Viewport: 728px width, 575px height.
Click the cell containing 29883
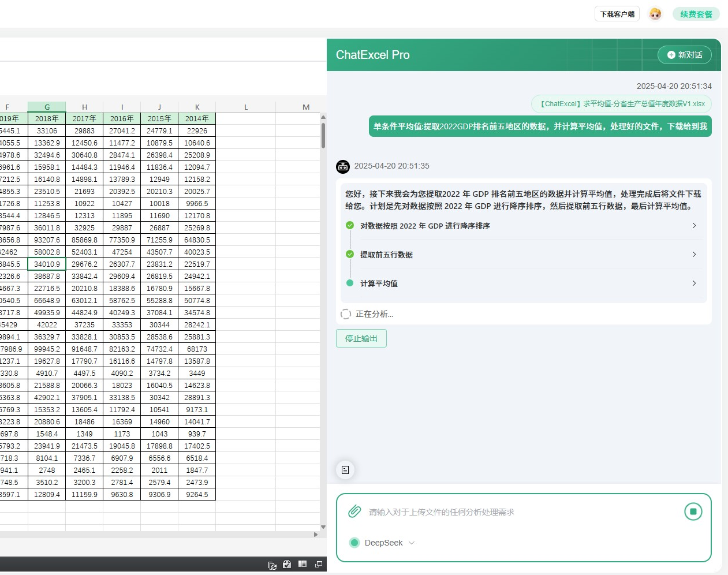click(84, 131)
